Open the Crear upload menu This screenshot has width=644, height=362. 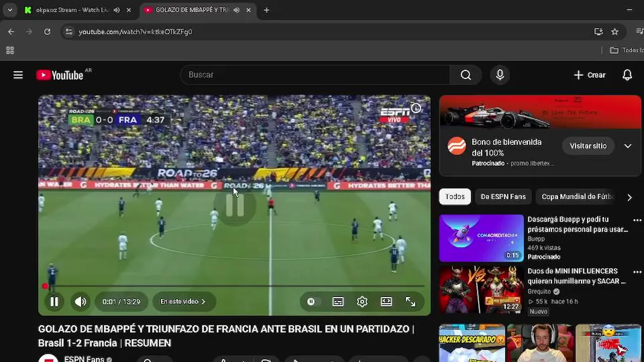pyautogui.click(x=590, y=75)
